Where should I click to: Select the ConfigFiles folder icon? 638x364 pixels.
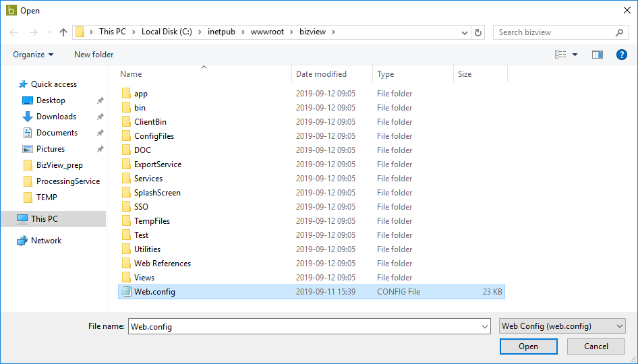(x=127, y=136)
